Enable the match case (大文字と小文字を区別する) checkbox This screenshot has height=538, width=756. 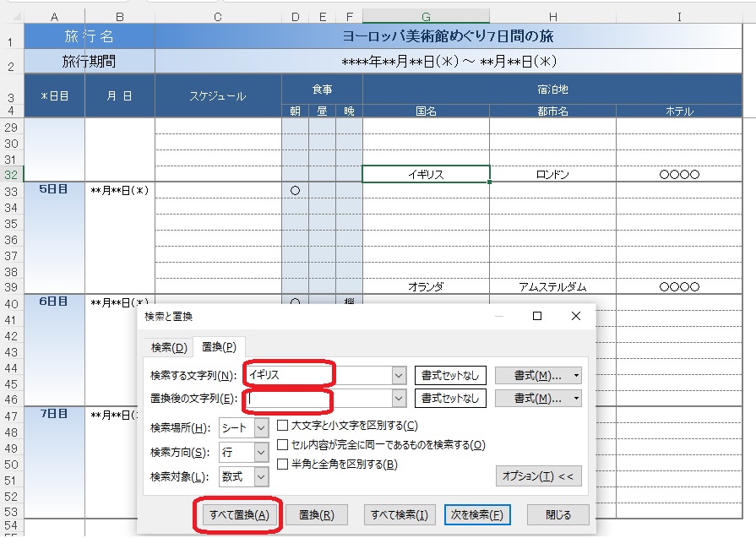(284, 426)
